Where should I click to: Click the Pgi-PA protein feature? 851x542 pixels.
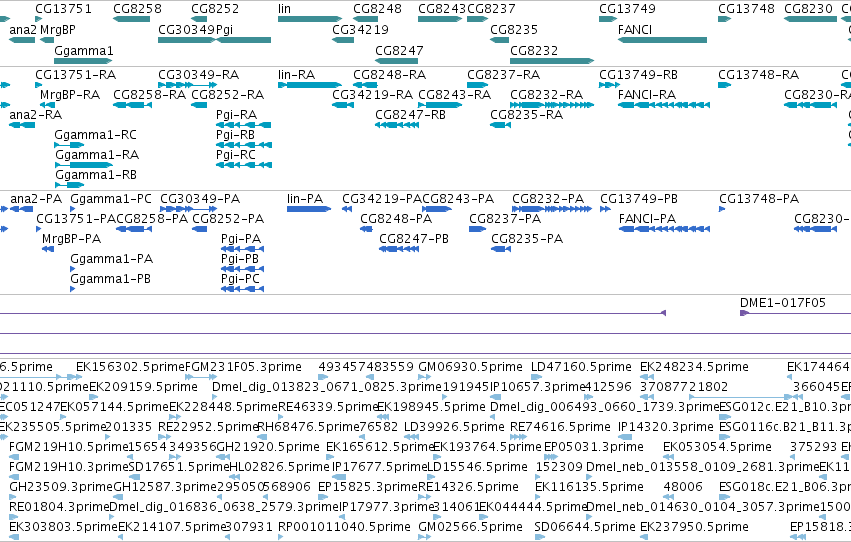click(x=242, y=249)
